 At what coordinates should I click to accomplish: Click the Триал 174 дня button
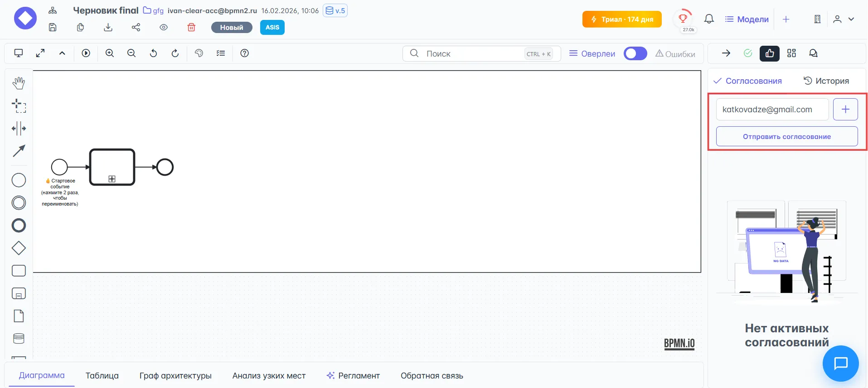click(x=622, y=19)
